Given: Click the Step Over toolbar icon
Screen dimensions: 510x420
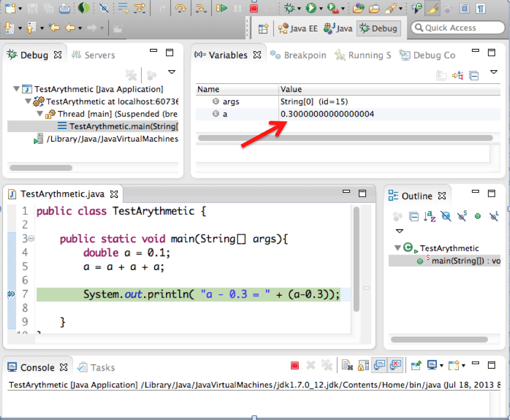Looking at the screenshot, I should pyautogui.click(x=181, y=8).
